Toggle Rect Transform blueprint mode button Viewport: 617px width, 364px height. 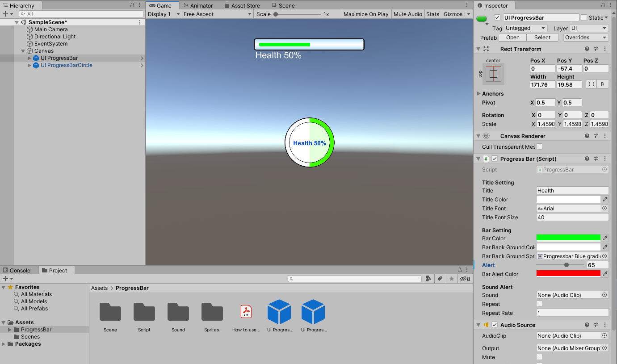[x=591, y=84]
